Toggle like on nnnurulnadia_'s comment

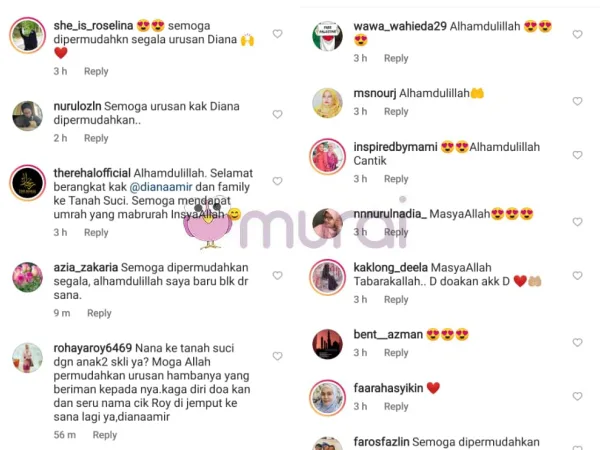[577, 222]
